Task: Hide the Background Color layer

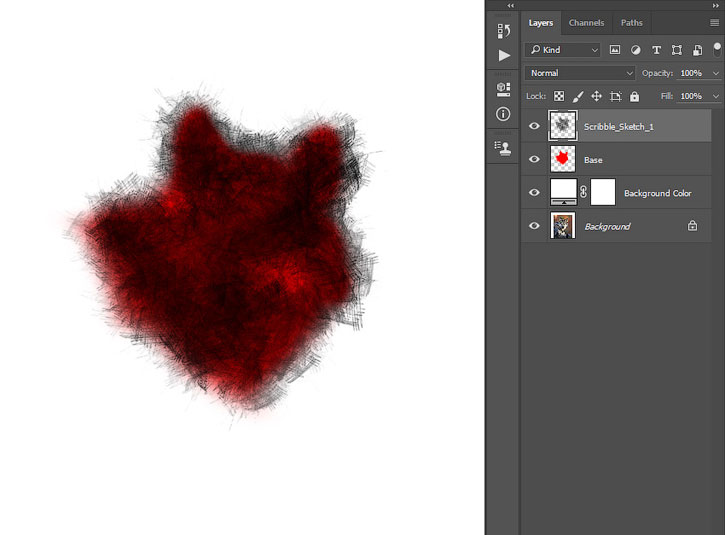Action: [534, 192]
